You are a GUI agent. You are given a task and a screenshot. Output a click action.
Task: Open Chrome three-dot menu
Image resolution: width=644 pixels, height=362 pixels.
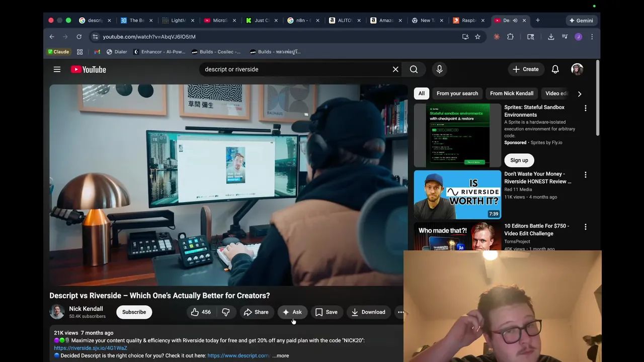click(592, 37)
